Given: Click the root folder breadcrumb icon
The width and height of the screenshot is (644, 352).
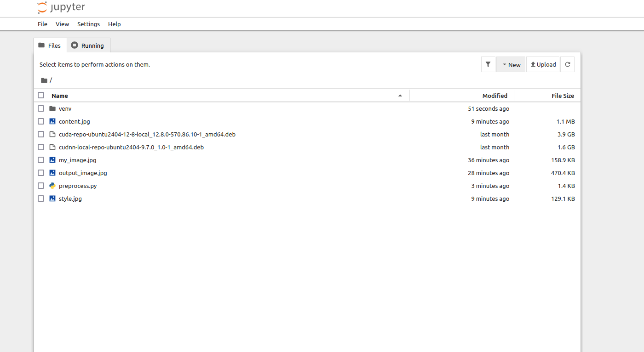Looking at the screenshot, I should (x=44, y=80).
